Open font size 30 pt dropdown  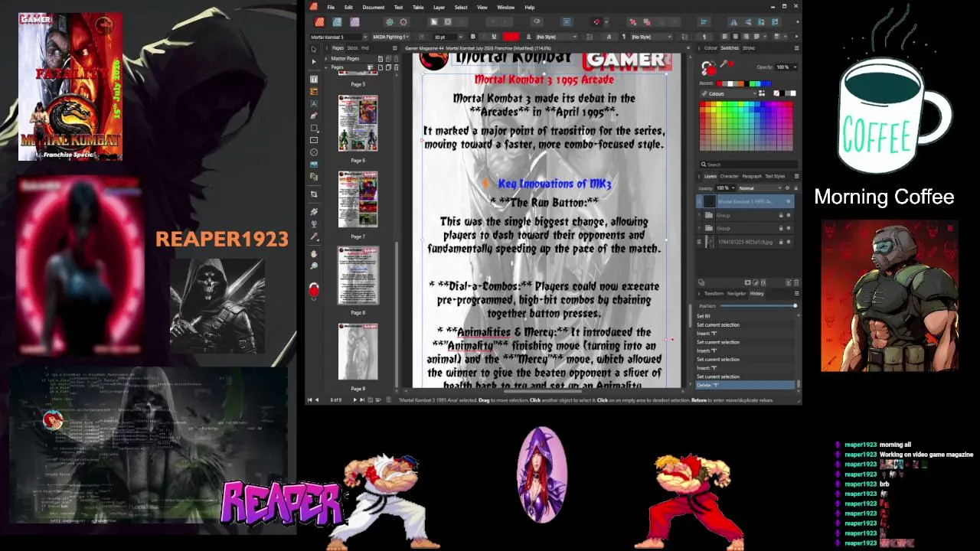point(460,37)
